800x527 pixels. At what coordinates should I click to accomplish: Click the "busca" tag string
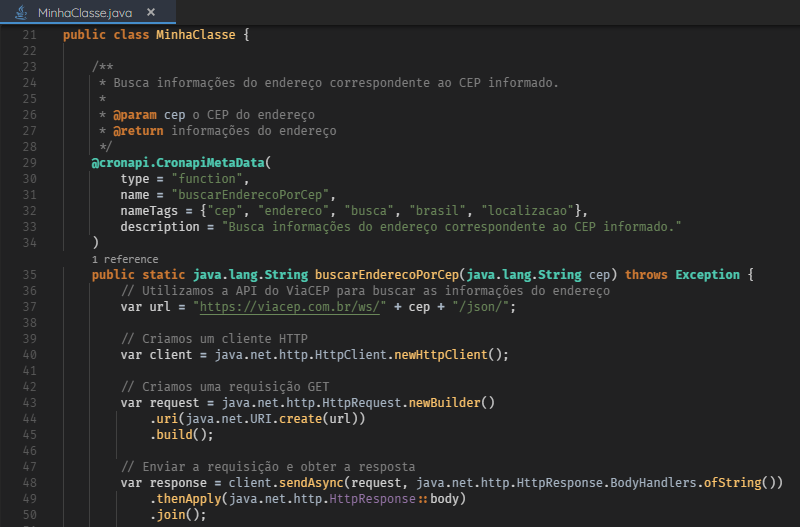[369, 211]
